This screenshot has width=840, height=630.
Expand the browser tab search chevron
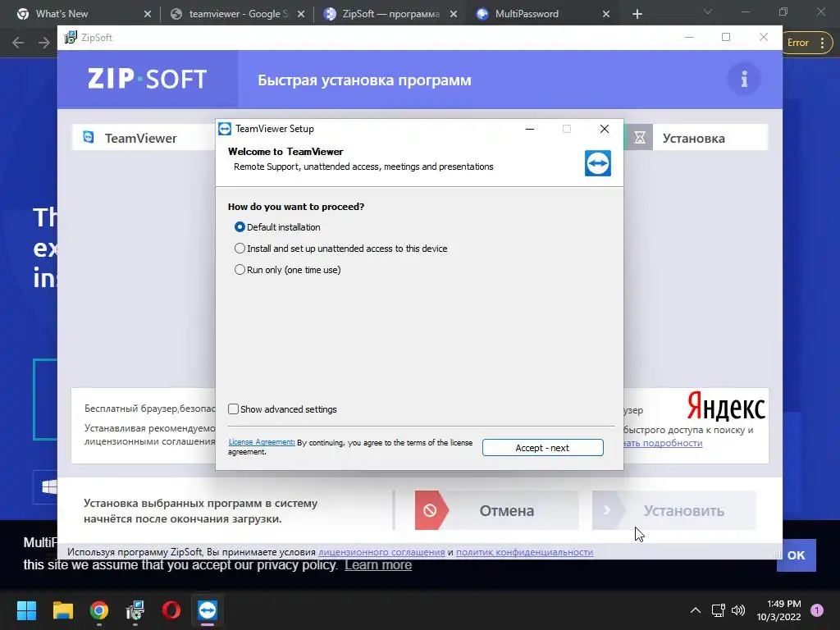(708, 11)
